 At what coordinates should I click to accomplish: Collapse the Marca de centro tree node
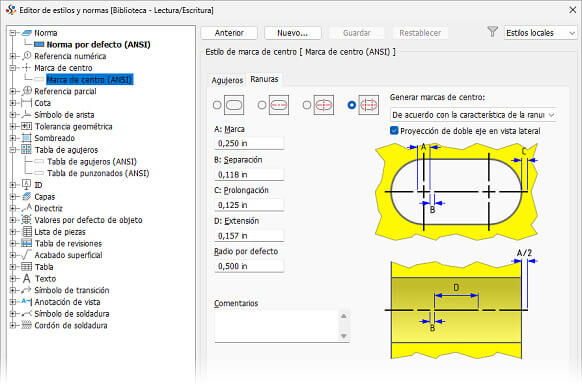(x=13, y=68)
